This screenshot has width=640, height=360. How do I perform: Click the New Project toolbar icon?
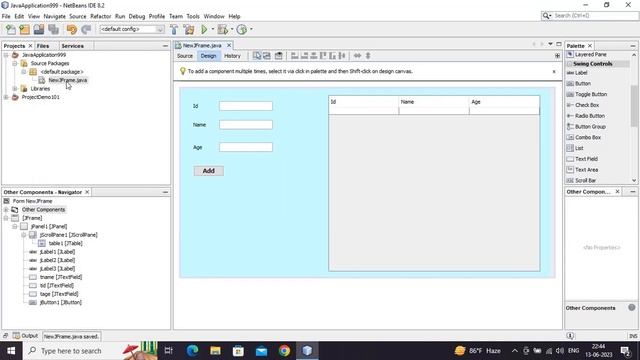tap(24, 29)
